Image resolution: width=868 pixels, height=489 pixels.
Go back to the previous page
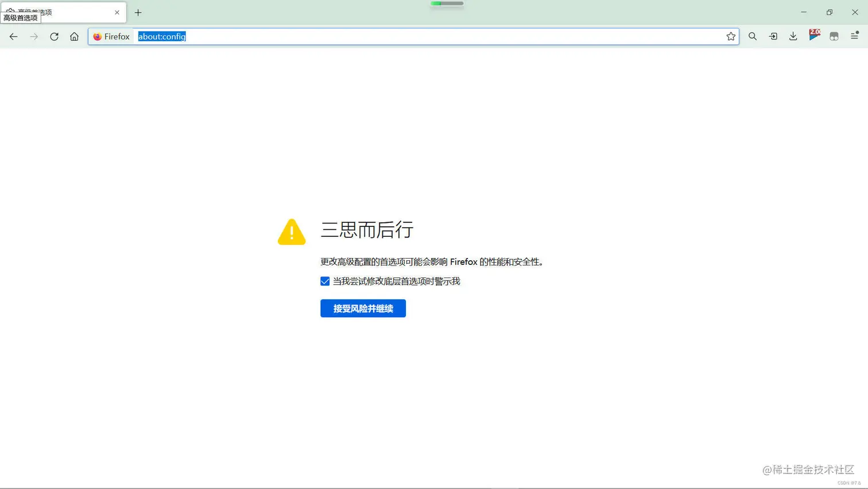tap(14, 36)
